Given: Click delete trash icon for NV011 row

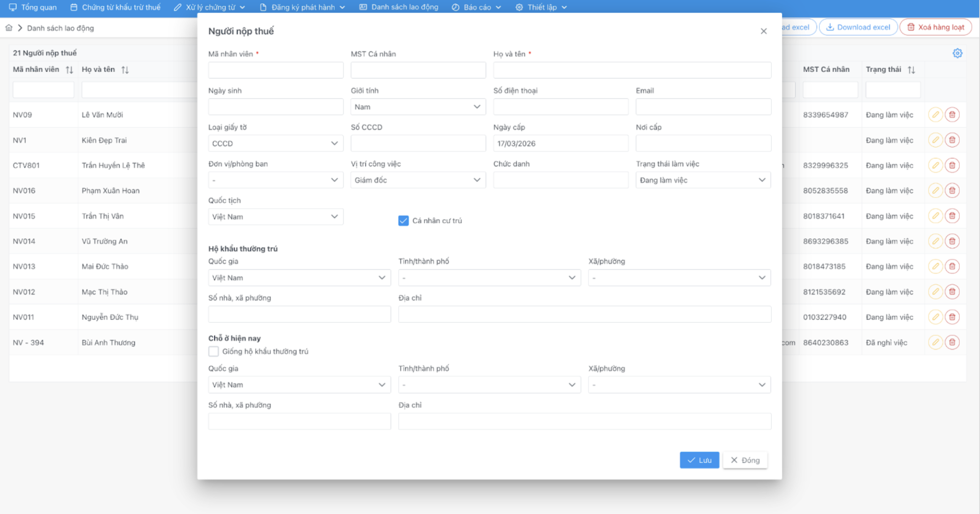Looking at the screenshot, I should [x=952, y=317].
